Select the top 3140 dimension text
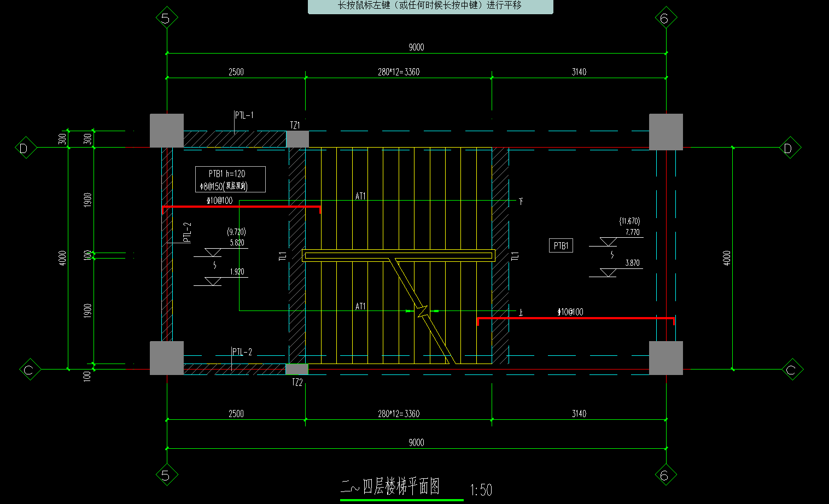 coord(579,72)
